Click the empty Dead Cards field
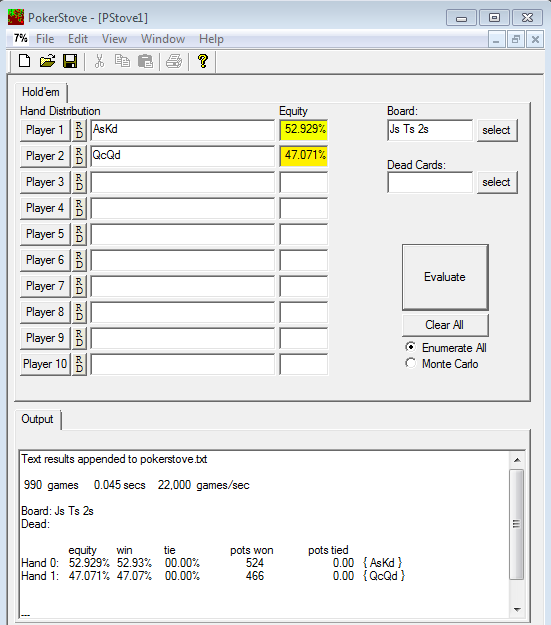Viewport: 551px width, 625px height. [430, 182]
